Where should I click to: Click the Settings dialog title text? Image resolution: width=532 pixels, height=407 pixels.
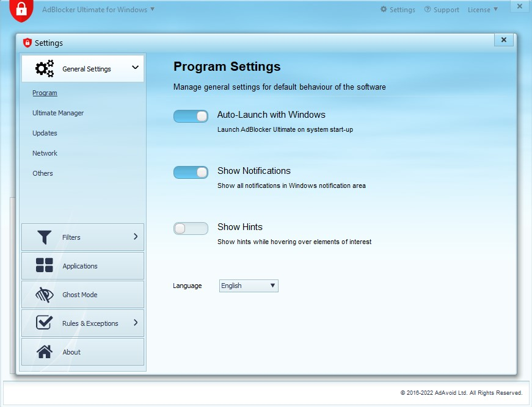point(49,43)
